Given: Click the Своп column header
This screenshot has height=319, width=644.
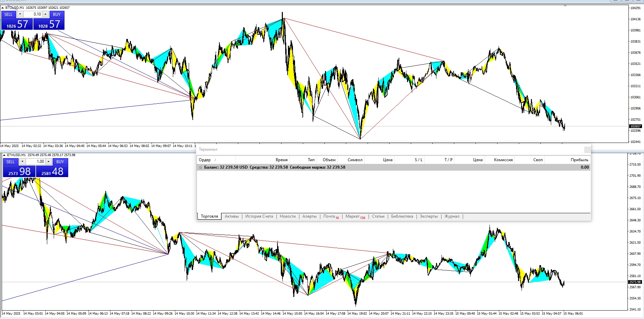Looking at the screenshot, I should coord(530,160).
